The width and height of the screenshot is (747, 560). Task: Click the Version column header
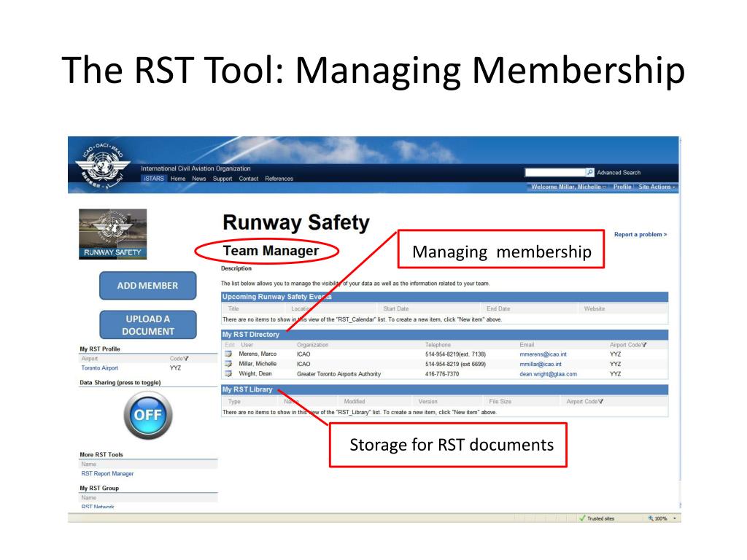[x=427, y=402]
